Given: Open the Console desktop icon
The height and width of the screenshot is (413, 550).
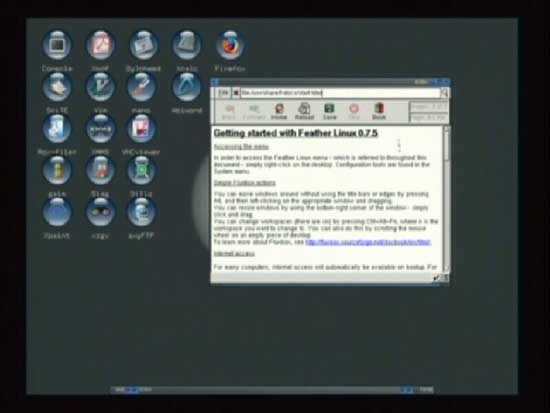Looking at the screenshot, I should pos(57,46).
